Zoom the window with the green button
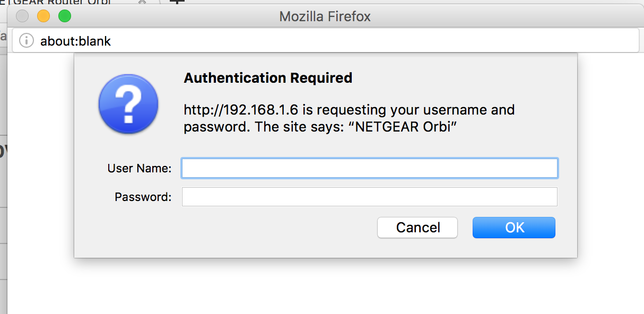 coord(65,16)
